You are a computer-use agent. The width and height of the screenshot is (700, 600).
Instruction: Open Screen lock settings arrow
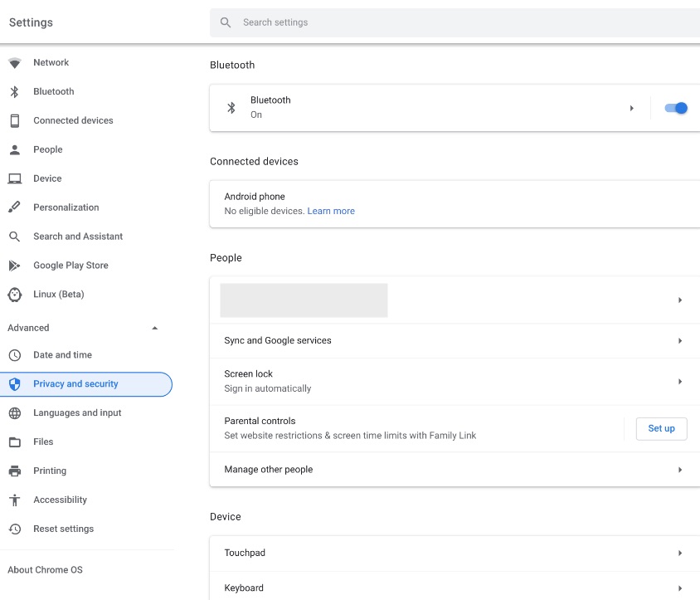[x=679, y=382]
